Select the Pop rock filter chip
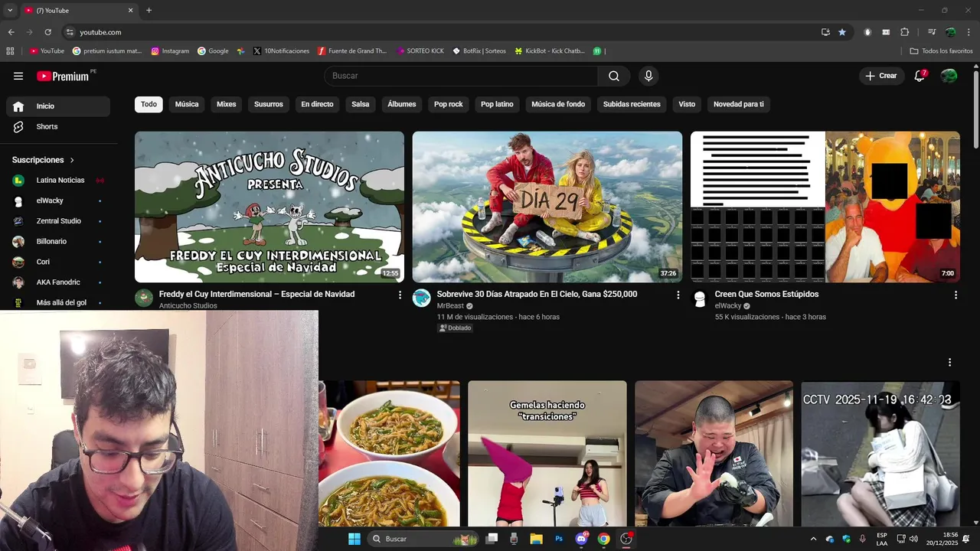The image size is (980, 551). [449, 104]
